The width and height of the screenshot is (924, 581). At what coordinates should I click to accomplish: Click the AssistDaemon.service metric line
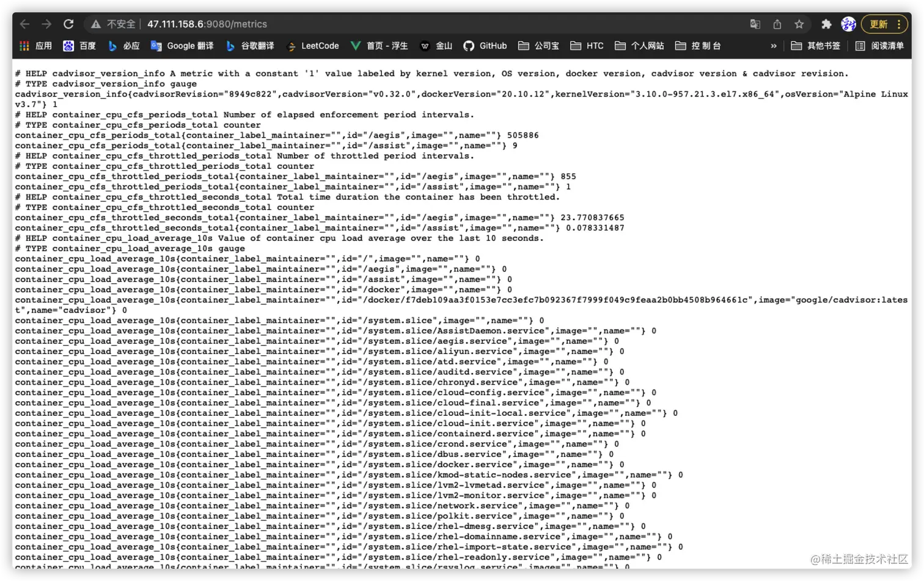pos(335,331)
